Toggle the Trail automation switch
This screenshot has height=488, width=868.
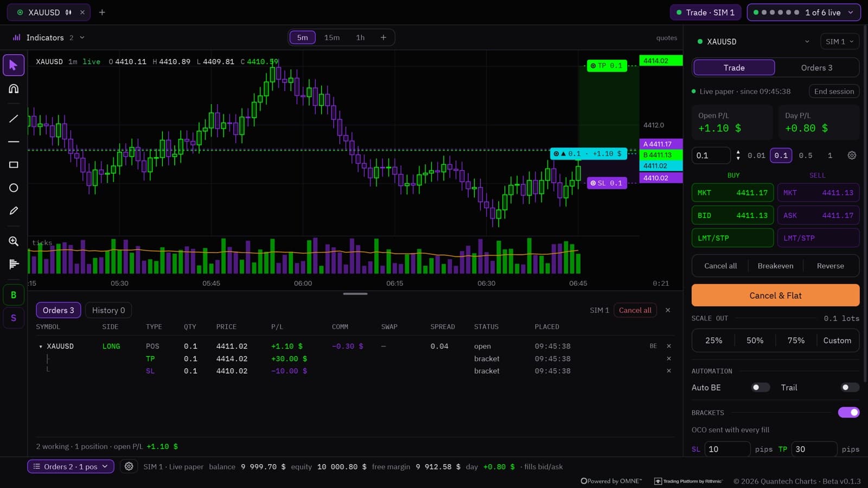850,387
